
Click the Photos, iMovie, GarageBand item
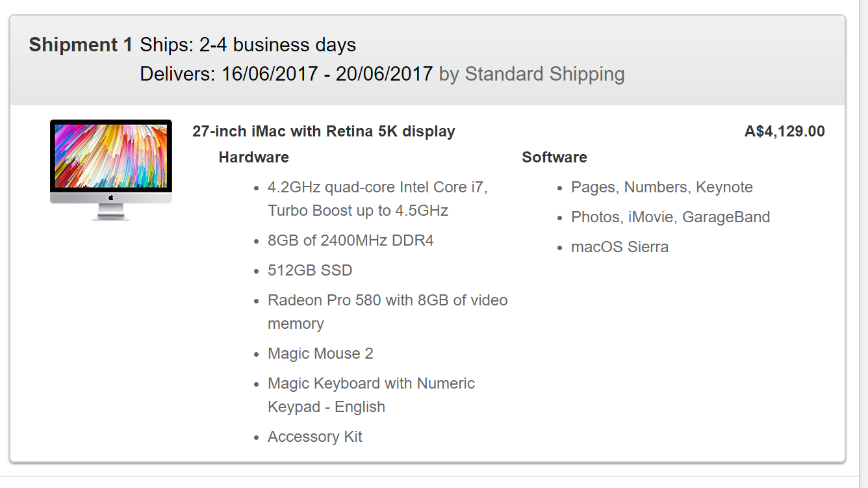[670, 217]
